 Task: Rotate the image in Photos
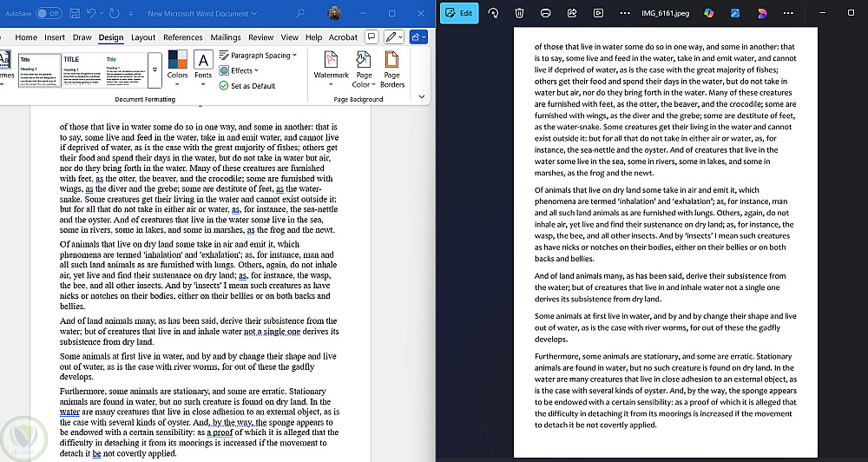point(493,13)
